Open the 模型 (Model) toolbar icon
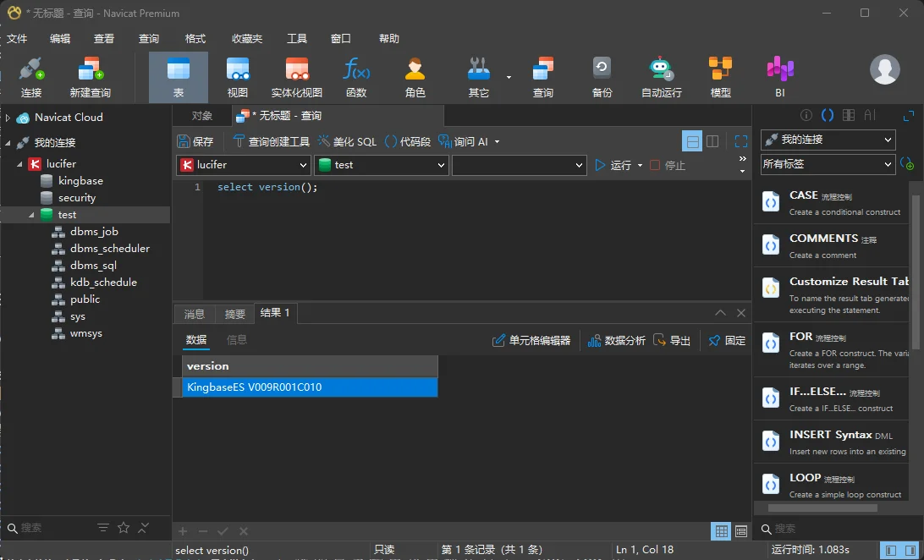 point(720,77)
